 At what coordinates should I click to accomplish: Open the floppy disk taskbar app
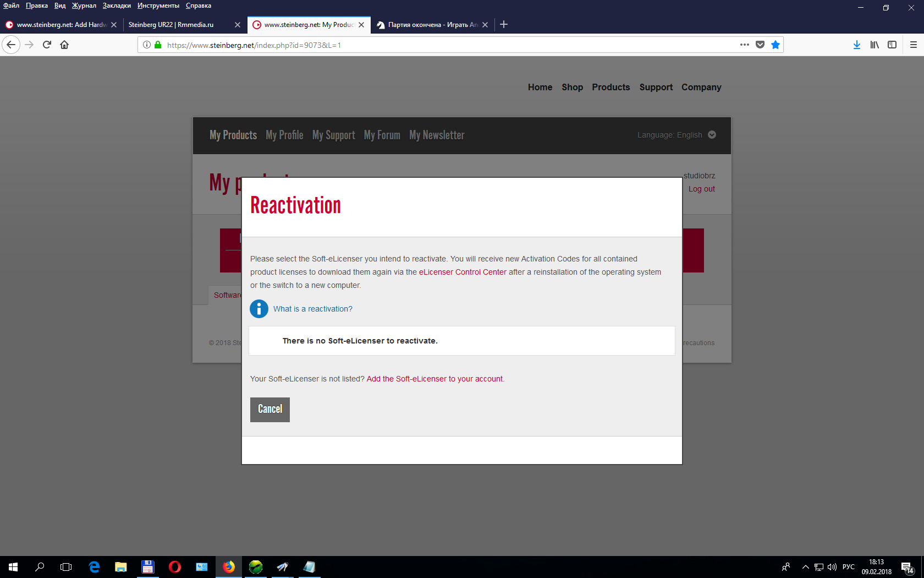(x=148, y=567)
